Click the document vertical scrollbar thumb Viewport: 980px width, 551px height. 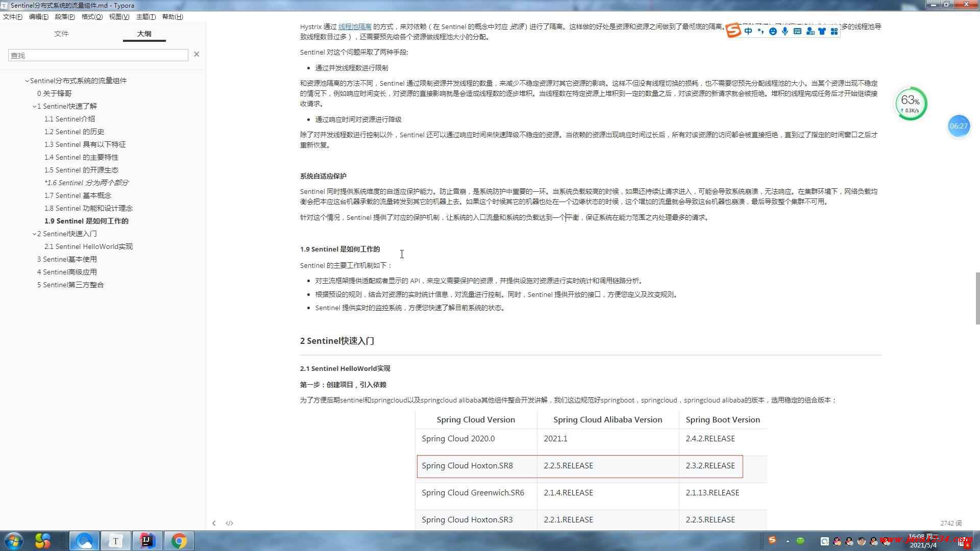point(977,298)
